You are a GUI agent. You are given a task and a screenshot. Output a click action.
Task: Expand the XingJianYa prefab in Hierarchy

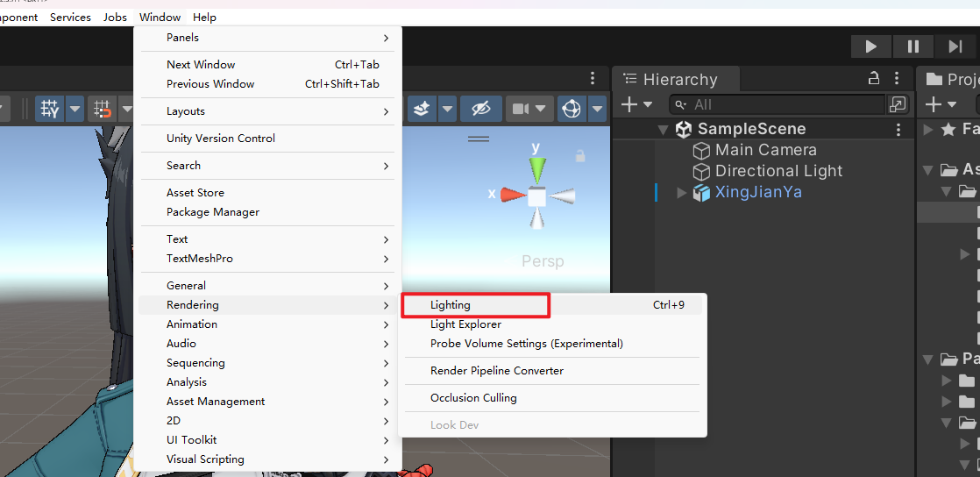[x=682, y=193]
